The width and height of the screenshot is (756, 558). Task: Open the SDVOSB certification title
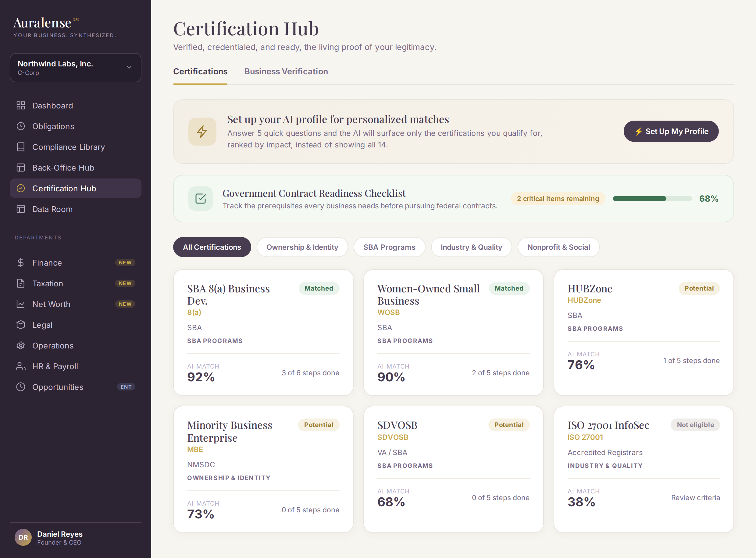[x=397, y=425]
